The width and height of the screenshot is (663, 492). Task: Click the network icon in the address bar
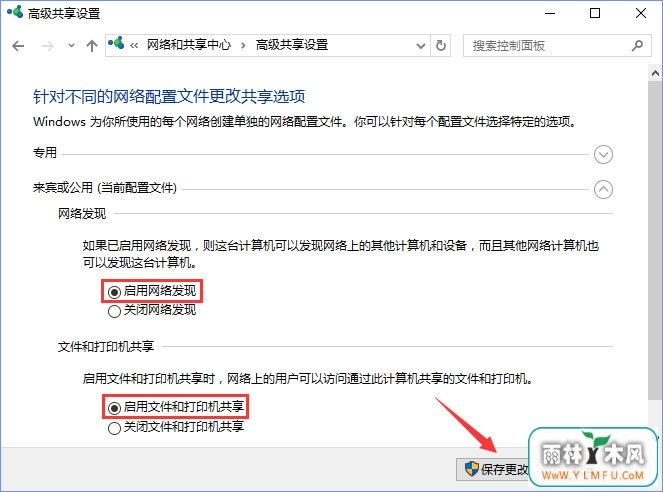point(116,43)
